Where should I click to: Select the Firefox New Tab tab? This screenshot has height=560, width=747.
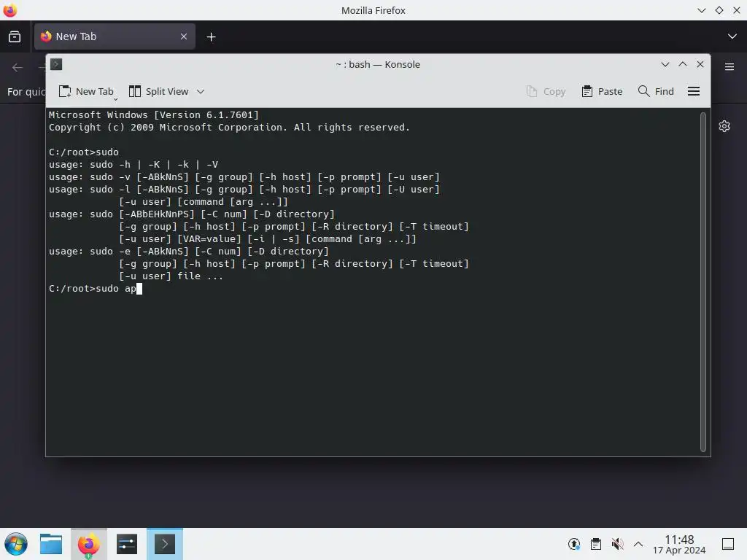tap(115, 36)
